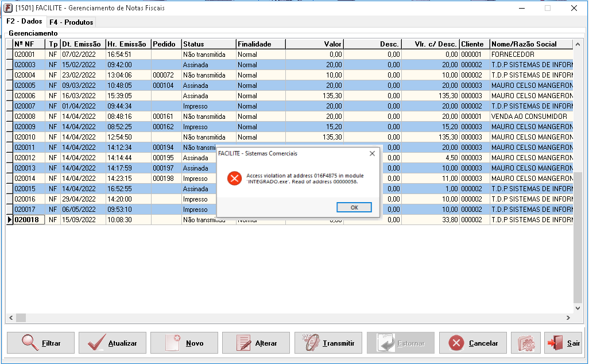Switch to the F4 - Produtos tab
This screenshot has height=364, width=589.
tap(71, 22)
